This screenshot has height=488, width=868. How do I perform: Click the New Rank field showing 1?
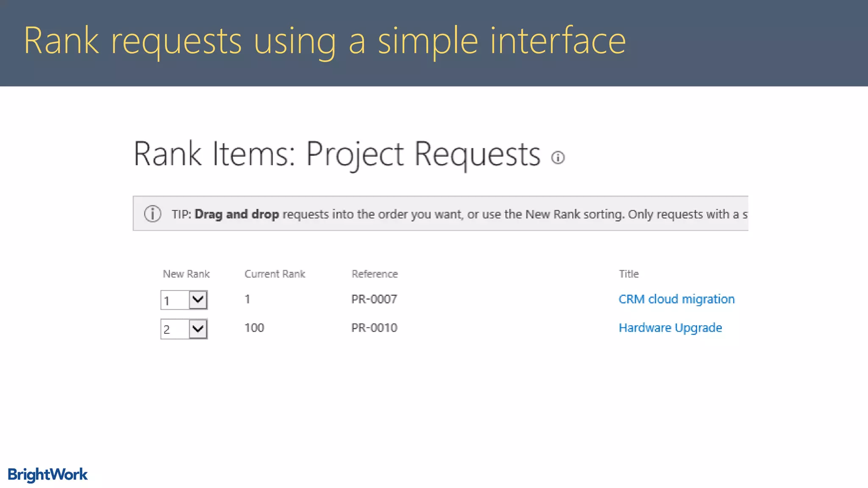click(175, 300)
